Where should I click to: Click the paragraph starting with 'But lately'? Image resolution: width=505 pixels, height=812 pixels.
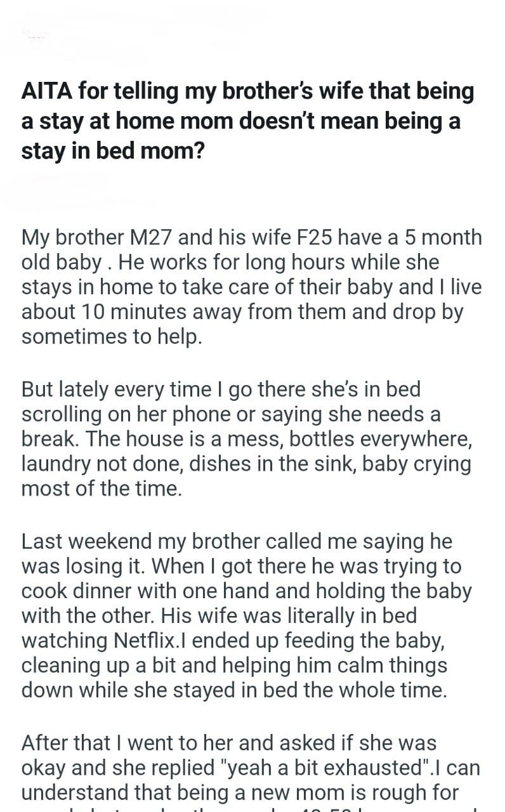247,439
